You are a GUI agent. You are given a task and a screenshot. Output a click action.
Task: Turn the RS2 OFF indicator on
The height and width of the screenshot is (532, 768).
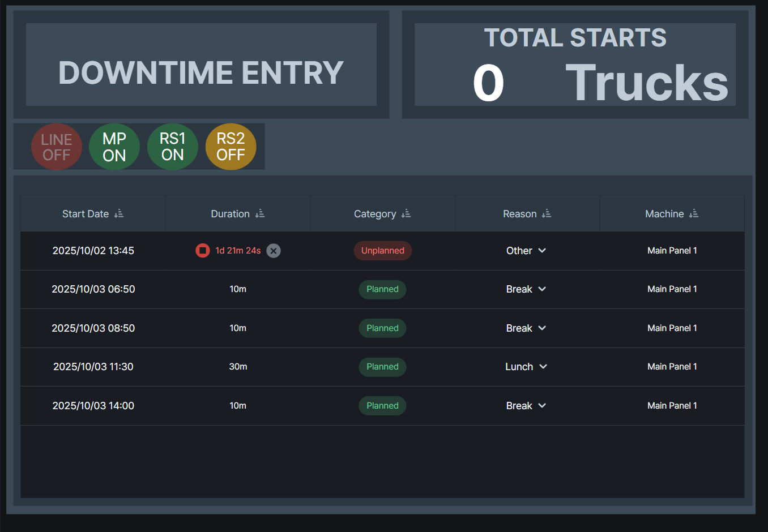[x=231, y=146]
